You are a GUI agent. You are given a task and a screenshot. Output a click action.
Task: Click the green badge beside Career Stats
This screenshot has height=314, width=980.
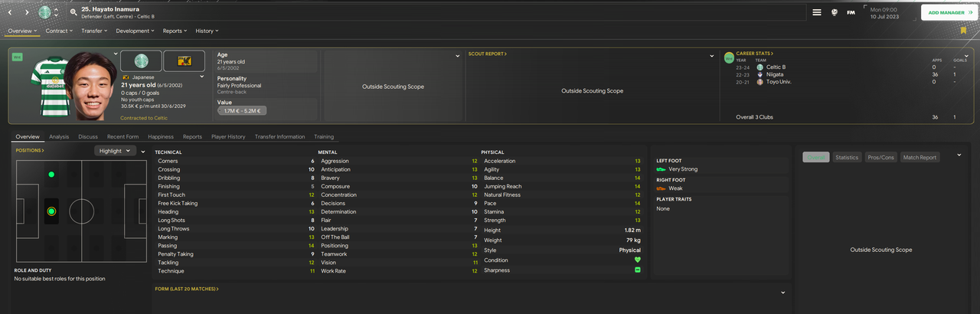click(x=729, y=57)
